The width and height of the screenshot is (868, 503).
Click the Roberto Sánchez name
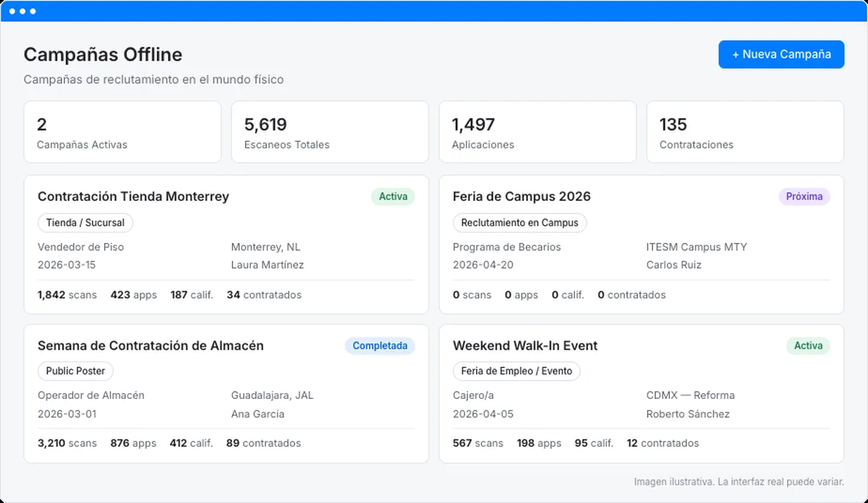click(x=688, y=414)
